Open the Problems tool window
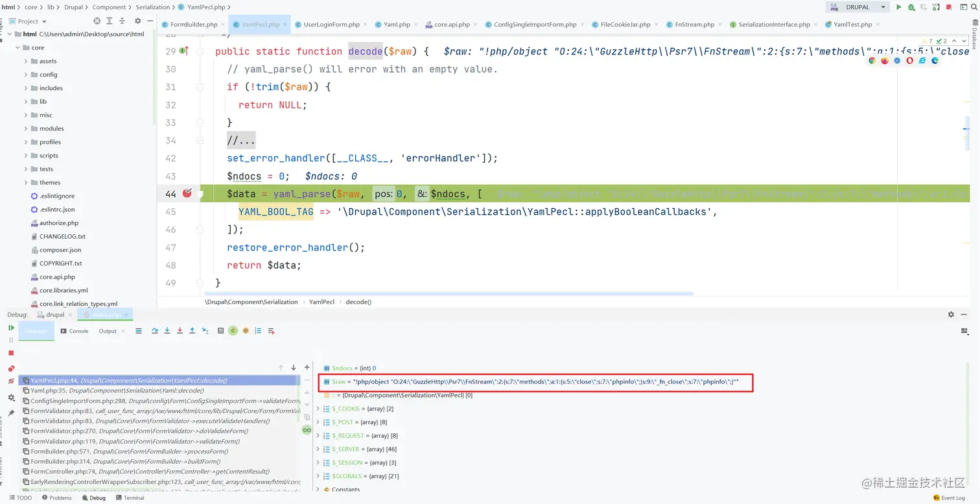Image resolution: width=980 pixels, height=504 pixels. click(x=56, y=498)
